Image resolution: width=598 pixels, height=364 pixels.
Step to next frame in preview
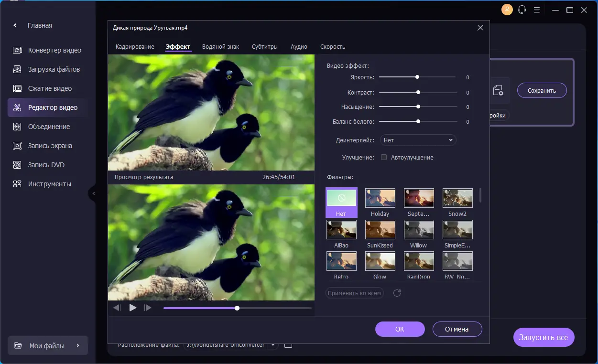(148, 308)
